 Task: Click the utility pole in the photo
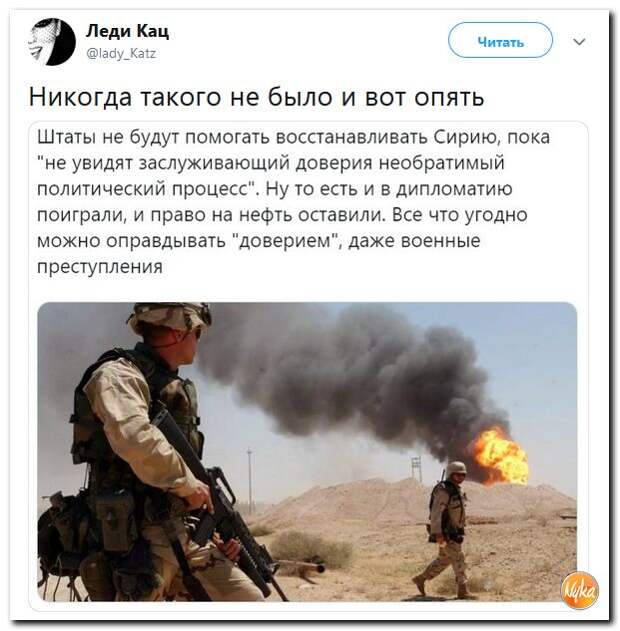[250, 479]
